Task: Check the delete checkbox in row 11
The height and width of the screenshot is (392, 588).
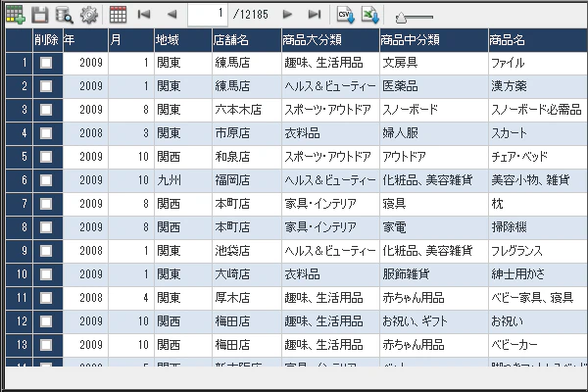Action: point(46,298)
